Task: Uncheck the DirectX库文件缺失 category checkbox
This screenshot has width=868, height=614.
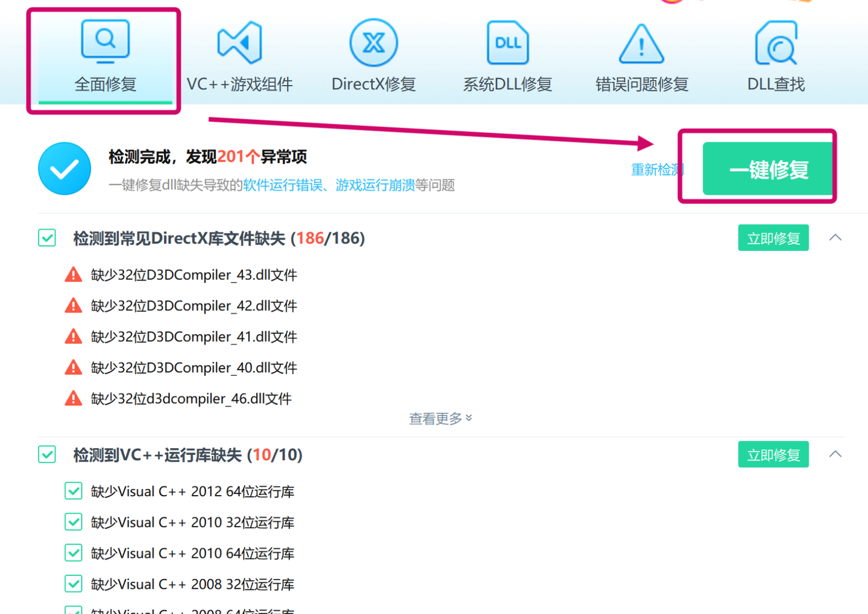Action: coord(46,238)
